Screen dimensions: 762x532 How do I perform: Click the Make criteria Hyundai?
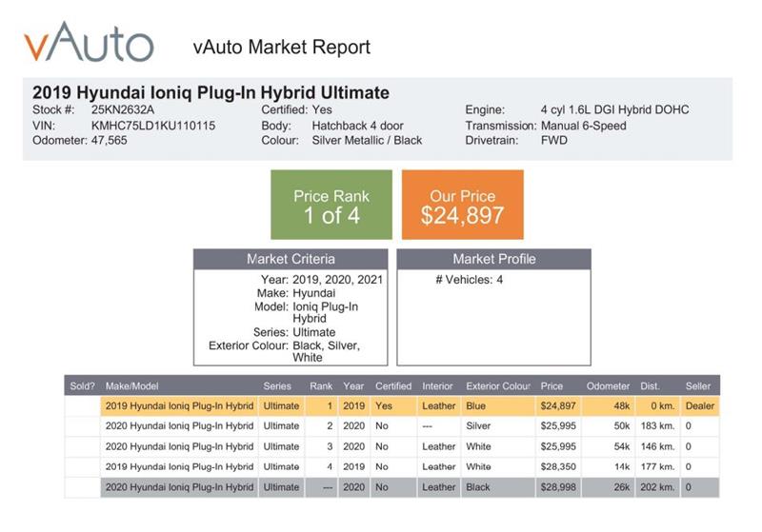[314, 293]
